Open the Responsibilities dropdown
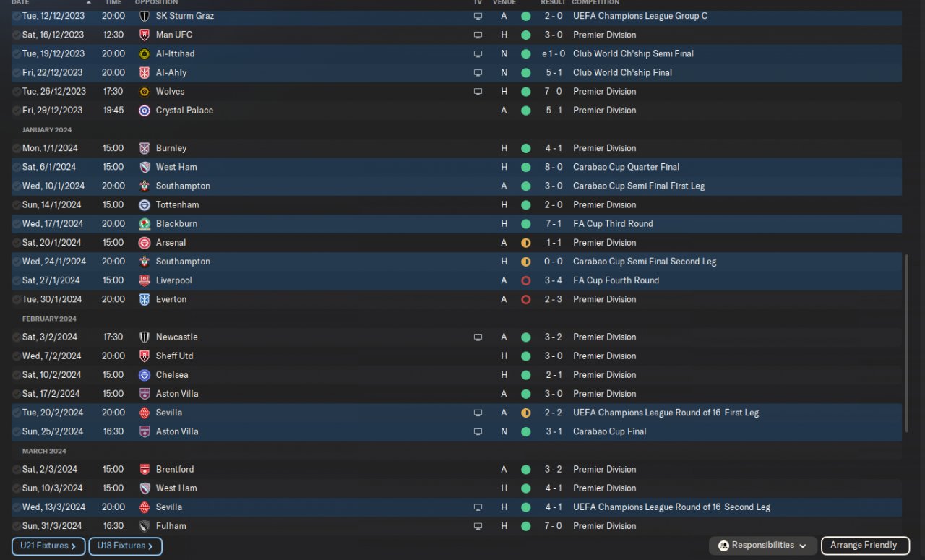Image resolution: width=925 pixels, height=560 pixels. 764,546
